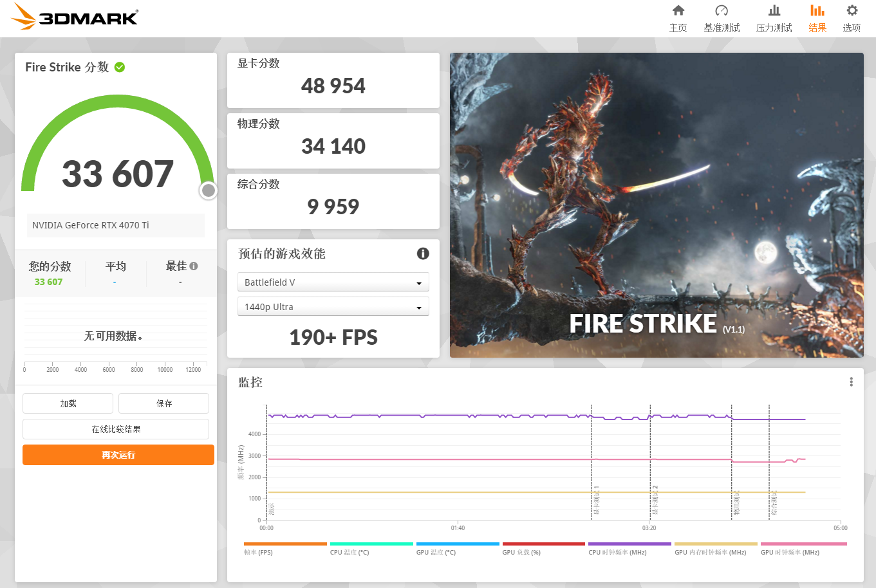Click the physics score 34 140
Viewport: 876px width, 588px height.
click(333, 147)
